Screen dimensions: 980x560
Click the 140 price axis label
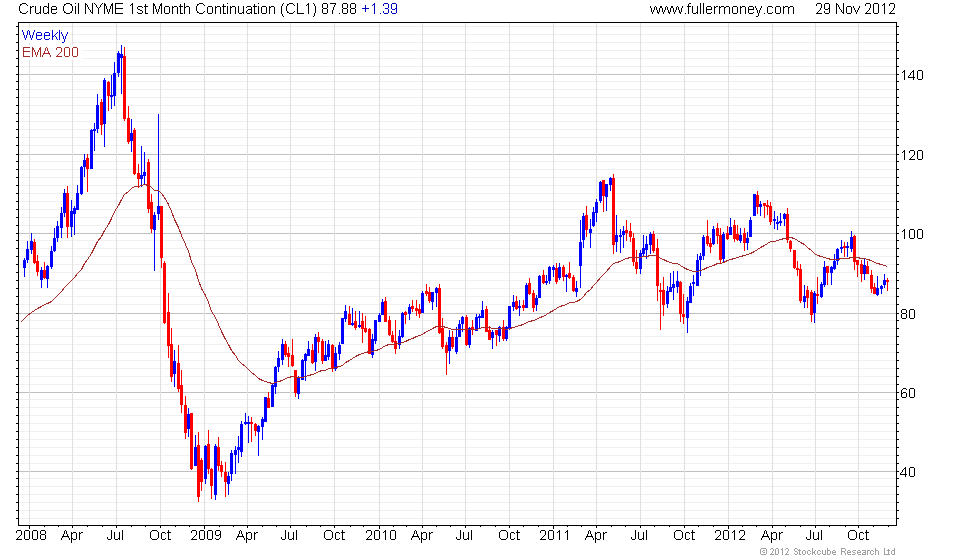(x=911, y=75)
